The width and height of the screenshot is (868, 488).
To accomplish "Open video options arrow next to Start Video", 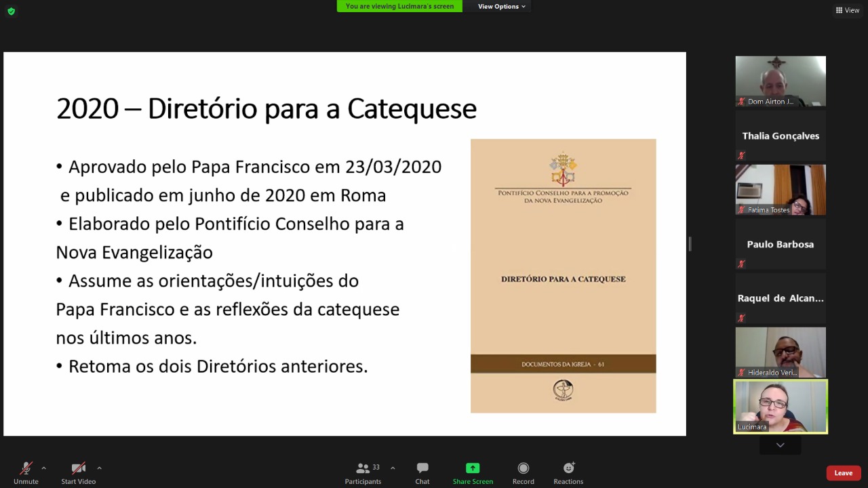I will pyautogui.click(x=99, y=468).
